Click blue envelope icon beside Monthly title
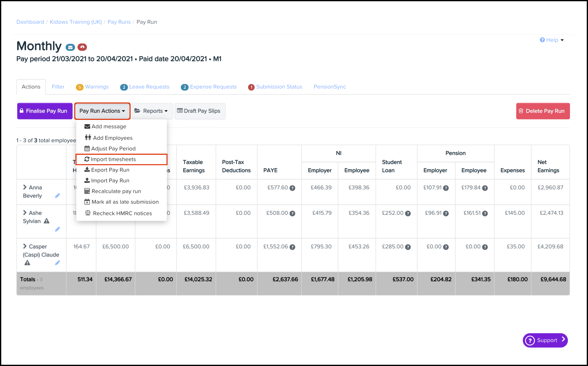588x366 pixels. 70,47
